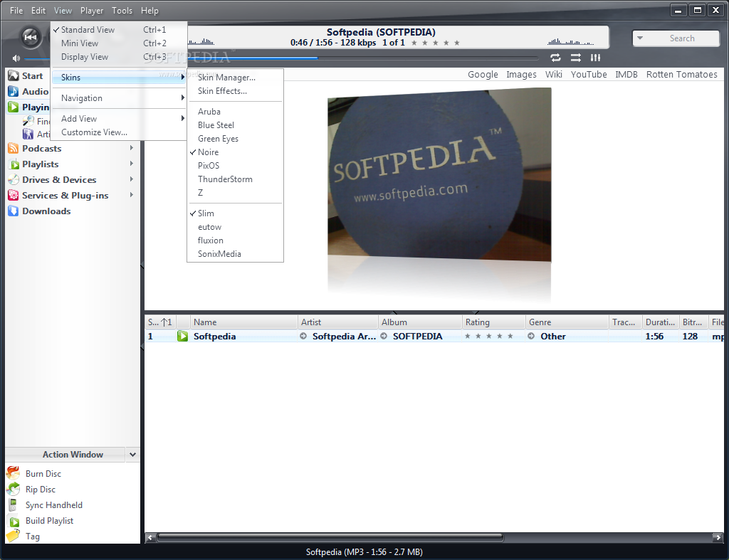Expand the Services & Plug-ins arrow
This screenshot has height=560, width=729.
pyautogui.click(x=132, y=195)
